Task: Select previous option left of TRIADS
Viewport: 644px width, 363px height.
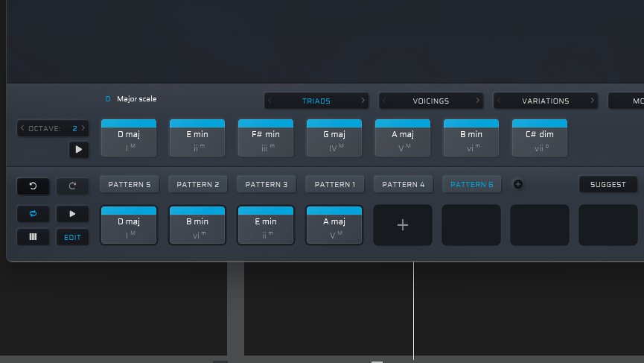Action: click(270, 101)
